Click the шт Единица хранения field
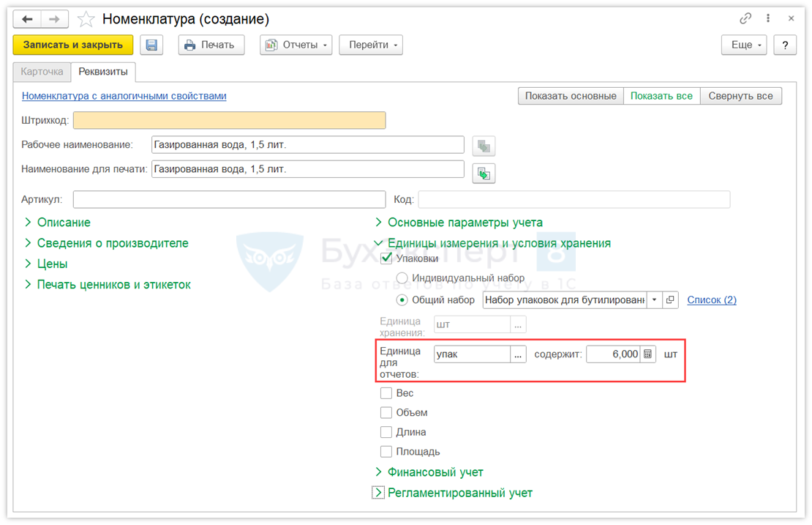 [473, 324]
